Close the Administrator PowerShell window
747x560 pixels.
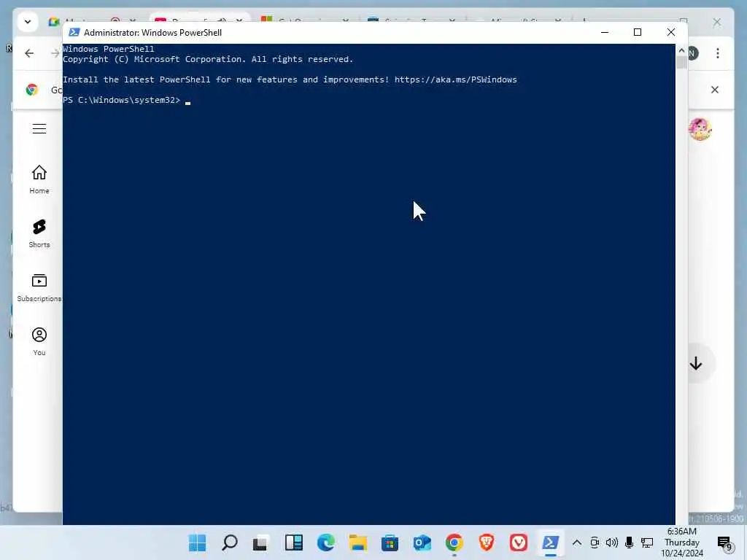pyautogui.click(x=671, y=32)
